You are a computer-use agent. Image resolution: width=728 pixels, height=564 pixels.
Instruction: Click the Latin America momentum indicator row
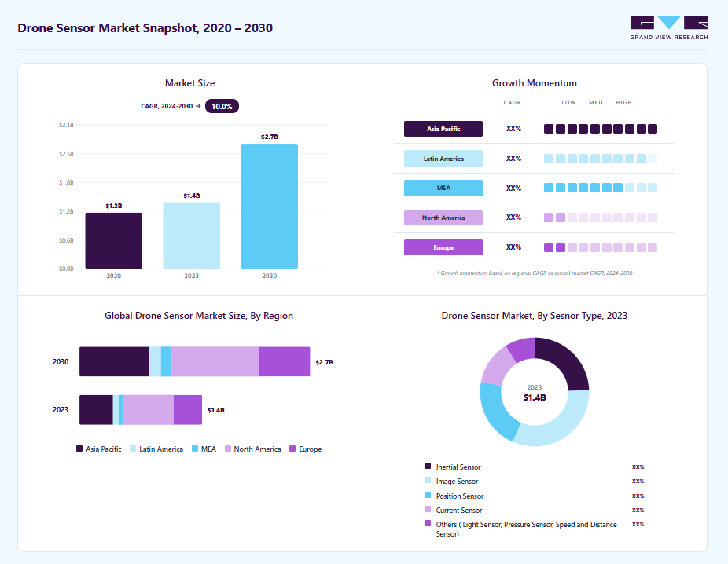pyautogui.click(x=601, y=159)
